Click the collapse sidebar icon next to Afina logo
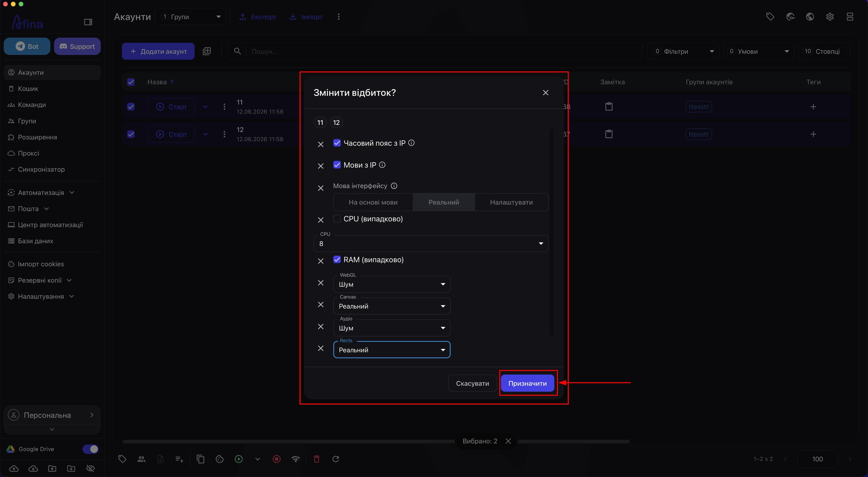The width and height of the screenshot is (868, 477). pyautogui.click(x=88, y=22)
